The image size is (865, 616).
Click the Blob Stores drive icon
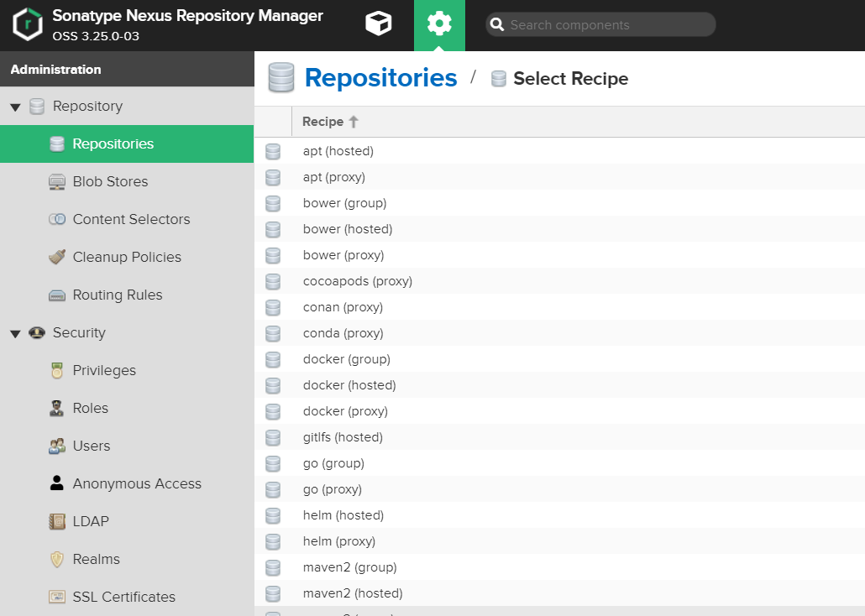[x=57, y=181]
